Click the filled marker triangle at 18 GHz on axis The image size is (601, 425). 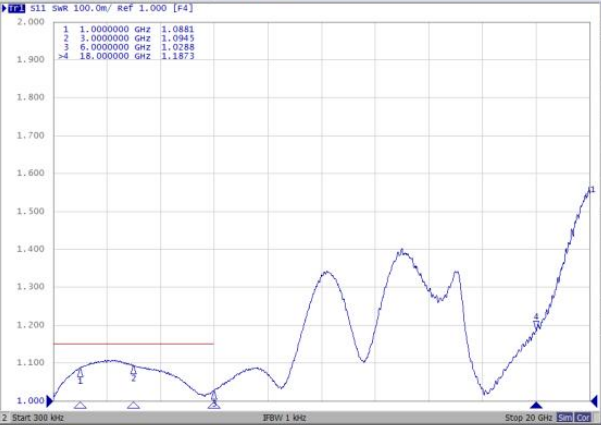click(x=536, y=405)
